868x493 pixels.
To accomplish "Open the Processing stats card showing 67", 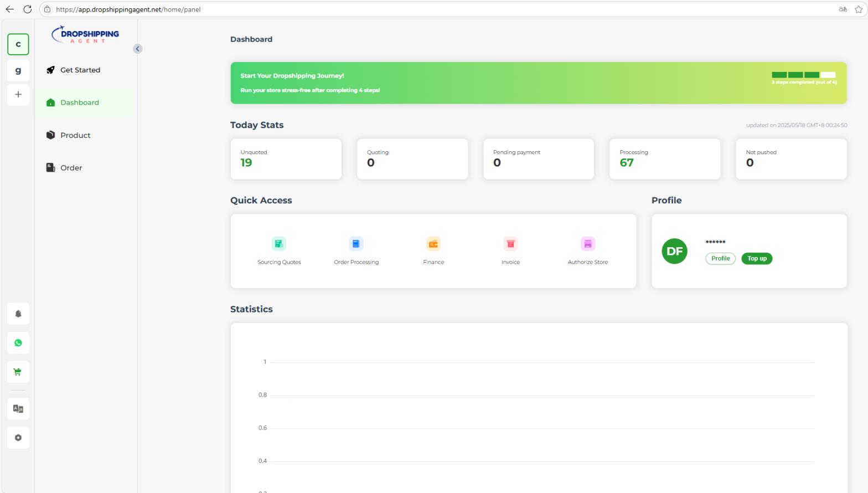I will click(x=665, y=159).
